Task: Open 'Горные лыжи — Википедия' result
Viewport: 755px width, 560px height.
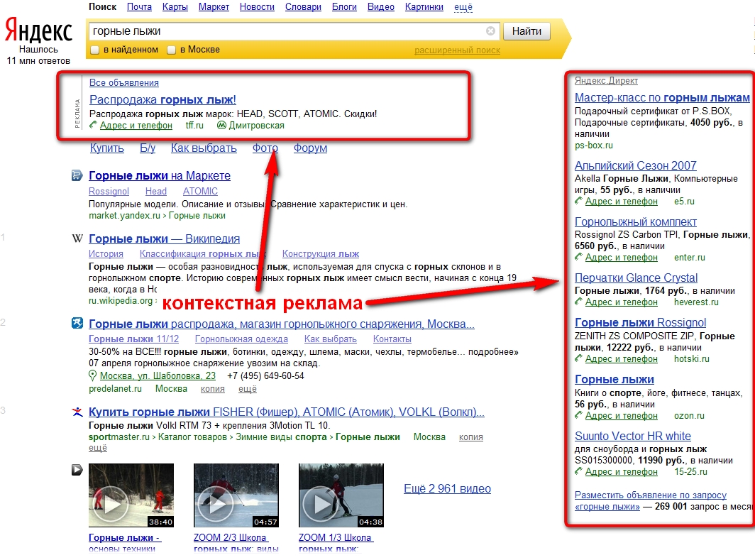Action: [x=164, y=238]
